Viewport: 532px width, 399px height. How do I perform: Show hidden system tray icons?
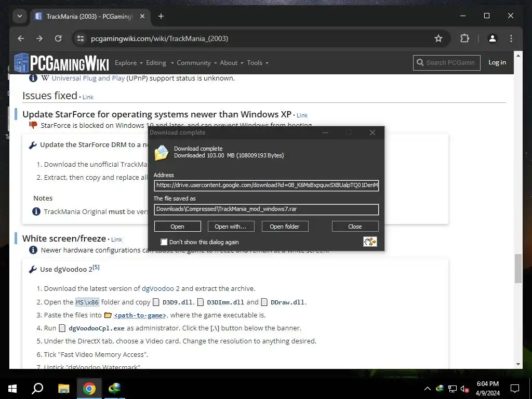[x=428, y=389]
